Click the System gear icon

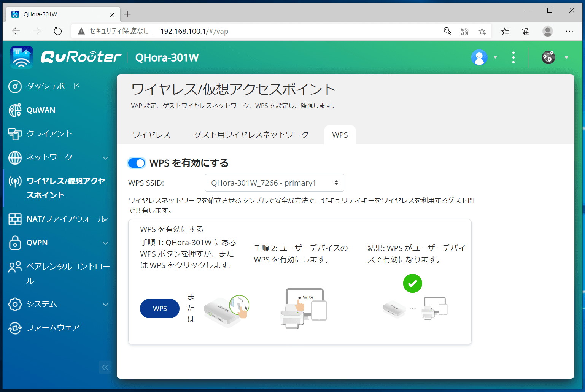[x=15, y=304]
